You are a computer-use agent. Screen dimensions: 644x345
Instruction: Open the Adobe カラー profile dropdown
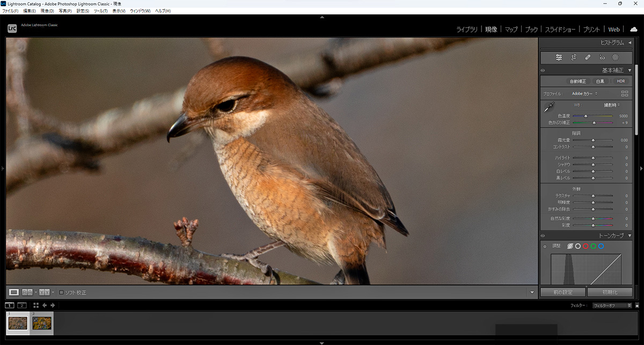[x=584, y=94]
